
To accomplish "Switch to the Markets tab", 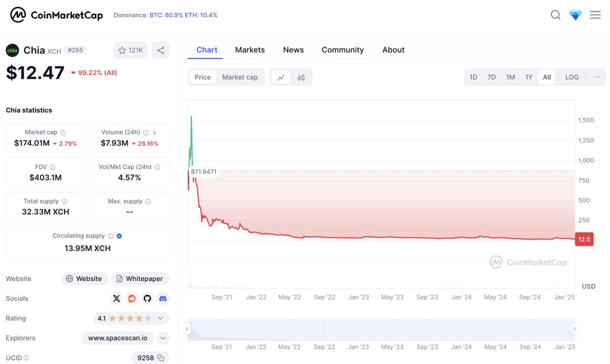I will tap(250, 50).
